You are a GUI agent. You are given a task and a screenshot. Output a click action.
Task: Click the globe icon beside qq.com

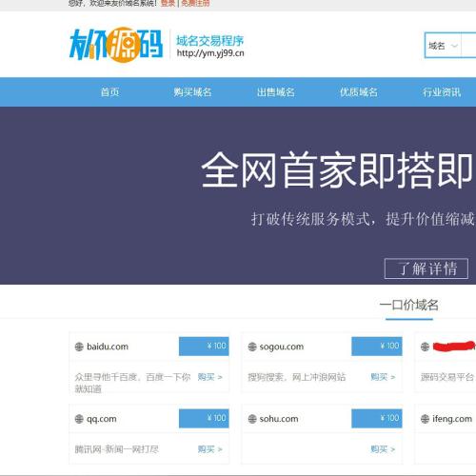(x=79, y=419)
